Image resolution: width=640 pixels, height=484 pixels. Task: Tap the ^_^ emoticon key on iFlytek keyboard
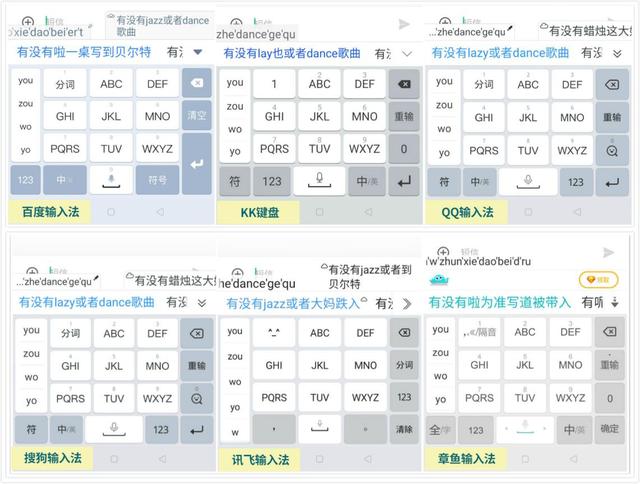pyautogui.click(x=274, y=333)
